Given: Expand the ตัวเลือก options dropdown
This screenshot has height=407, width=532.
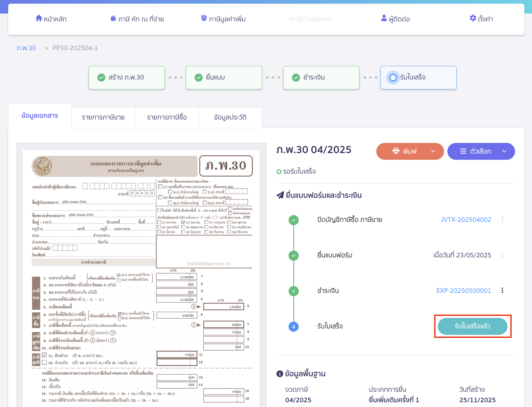Looking at the screenshot, I should click(504, 151).
